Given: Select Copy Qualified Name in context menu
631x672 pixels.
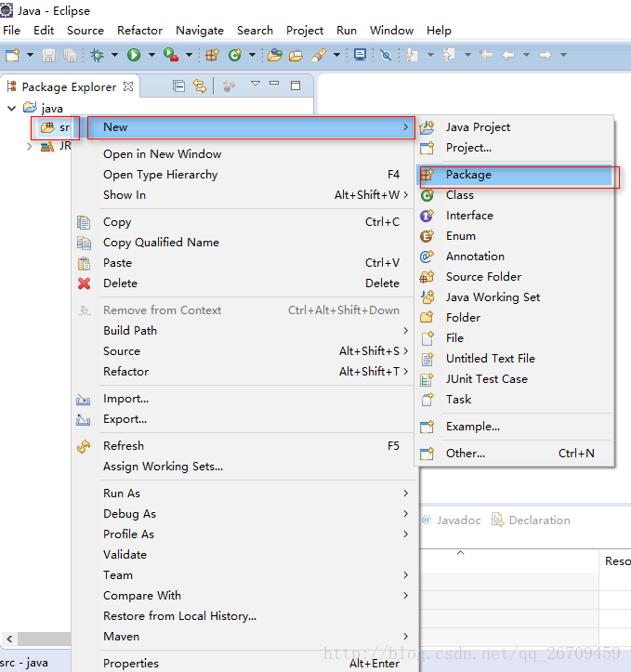Looking at the screenshot, I should pyautogui.click(x=243, y=243).
